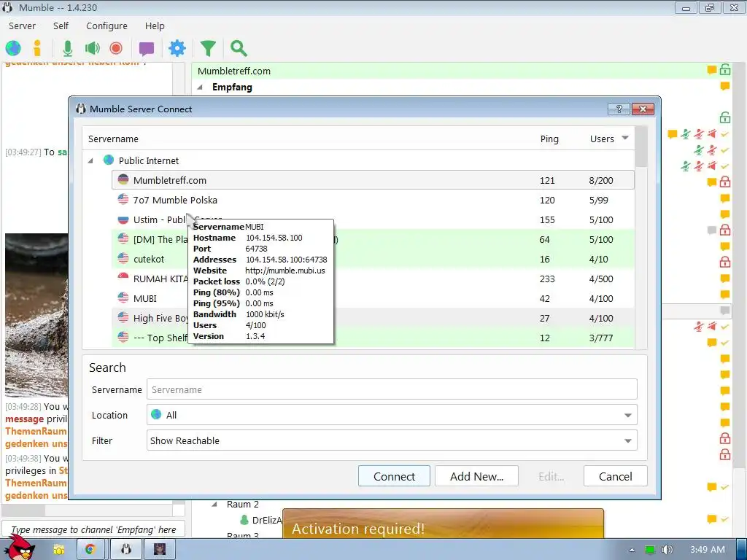
Task: Click the US flag icon beside MUBI
Action: [x=123, y=298]
